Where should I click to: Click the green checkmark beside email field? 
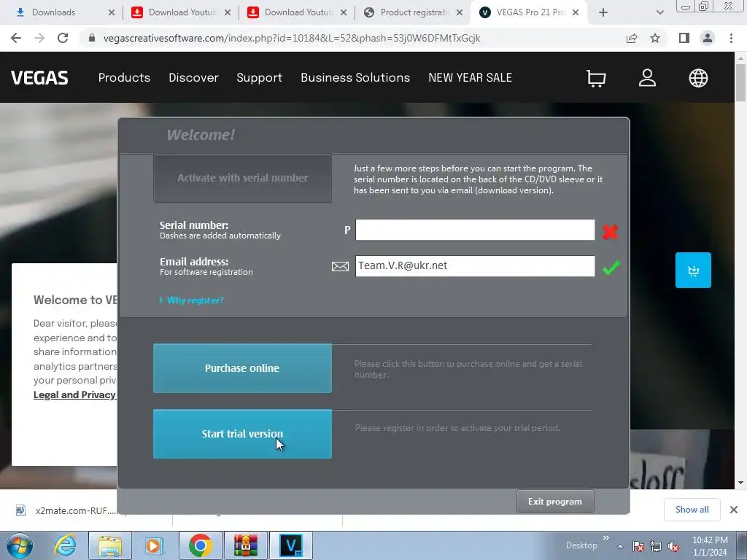pos(611,268)
